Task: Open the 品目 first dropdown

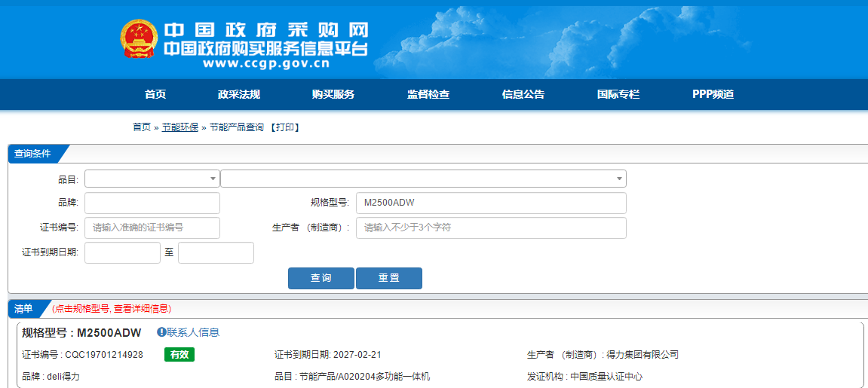Action: [x=152, y=179]
